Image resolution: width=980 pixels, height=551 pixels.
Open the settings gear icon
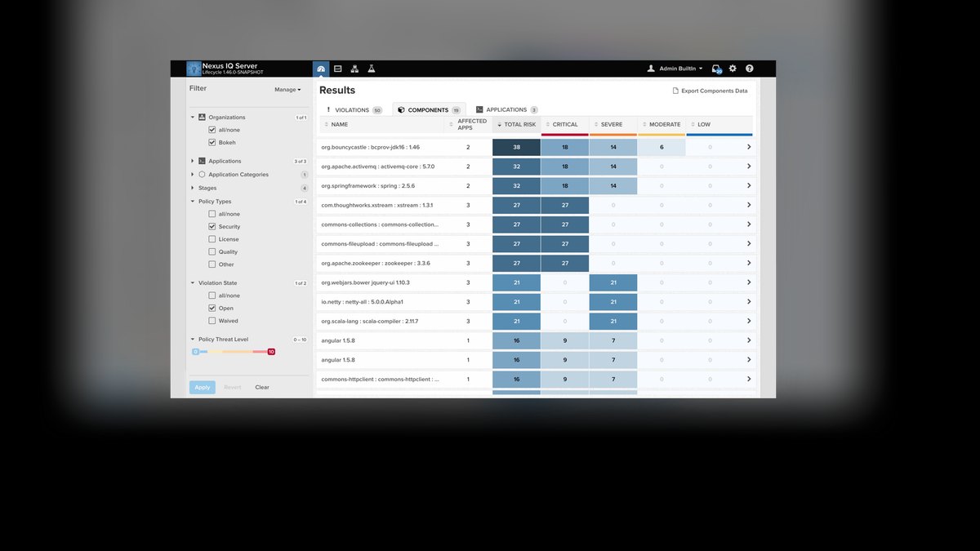[x=733, y=69]
